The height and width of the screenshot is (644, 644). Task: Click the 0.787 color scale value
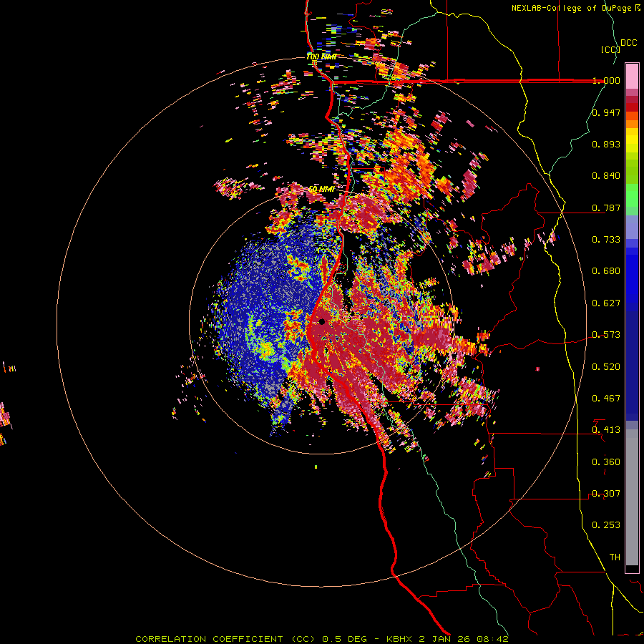click(x=606, y=208)
